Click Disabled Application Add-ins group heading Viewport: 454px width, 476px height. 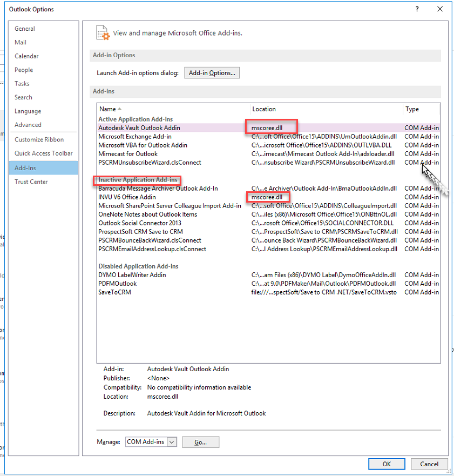click(x=138, y=266)
